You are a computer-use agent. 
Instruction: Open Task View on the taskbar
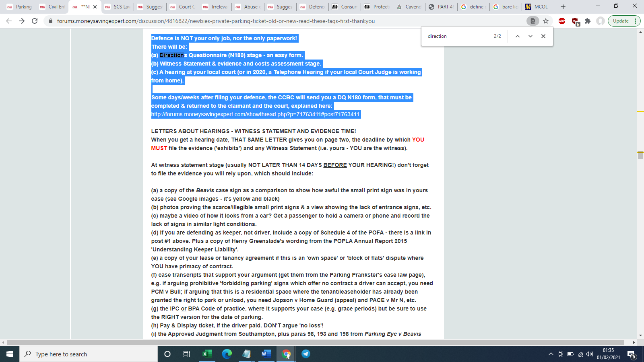pyautogui.click(x=187, y=354)
